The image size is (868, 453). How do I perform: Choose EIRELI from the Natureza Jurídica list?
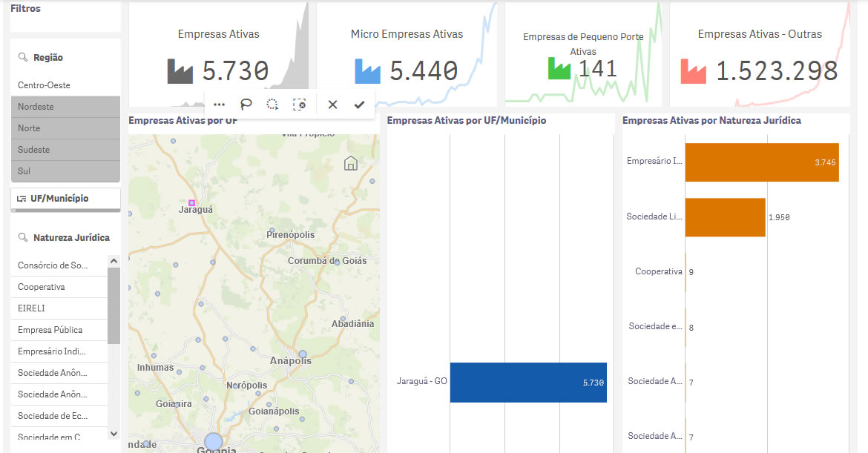pyautogui.click(x=59, y=308)
